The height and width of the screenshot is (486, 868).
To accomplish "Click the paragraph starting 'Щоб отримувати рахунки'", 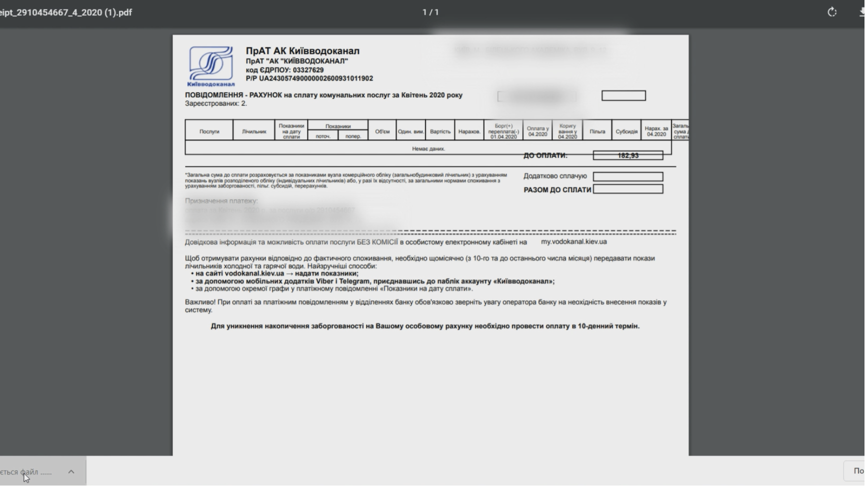I will (420, 262).
